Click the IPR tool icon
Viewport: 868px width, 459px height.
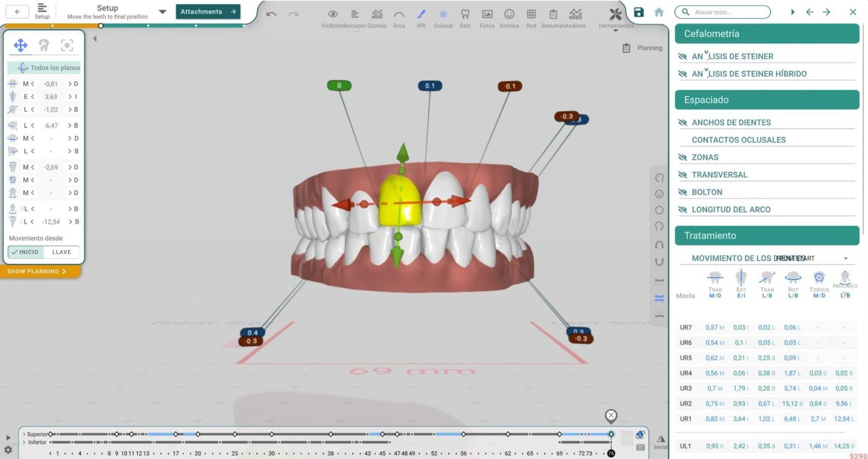421,15
